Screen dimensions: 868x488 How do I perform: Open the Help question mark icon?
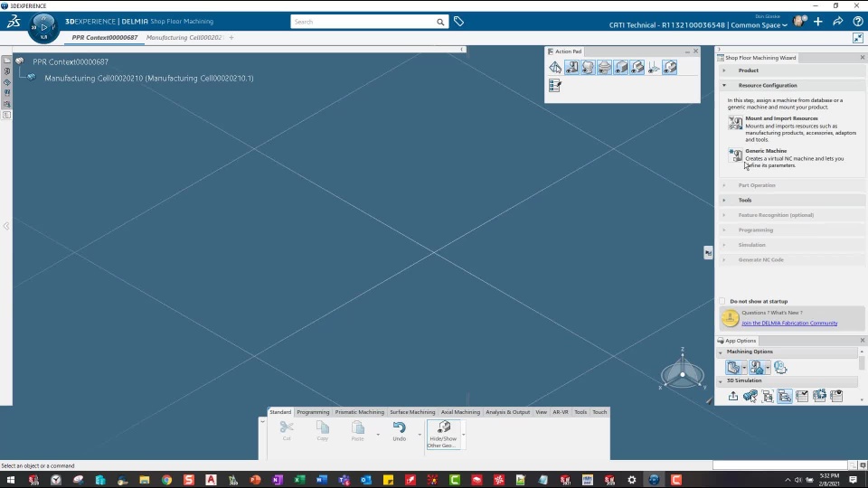(x=857, y=22)
